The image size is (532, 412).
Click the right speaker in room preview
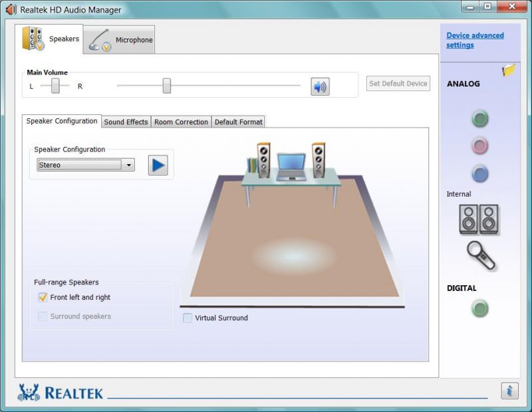[x=319, y=160]
